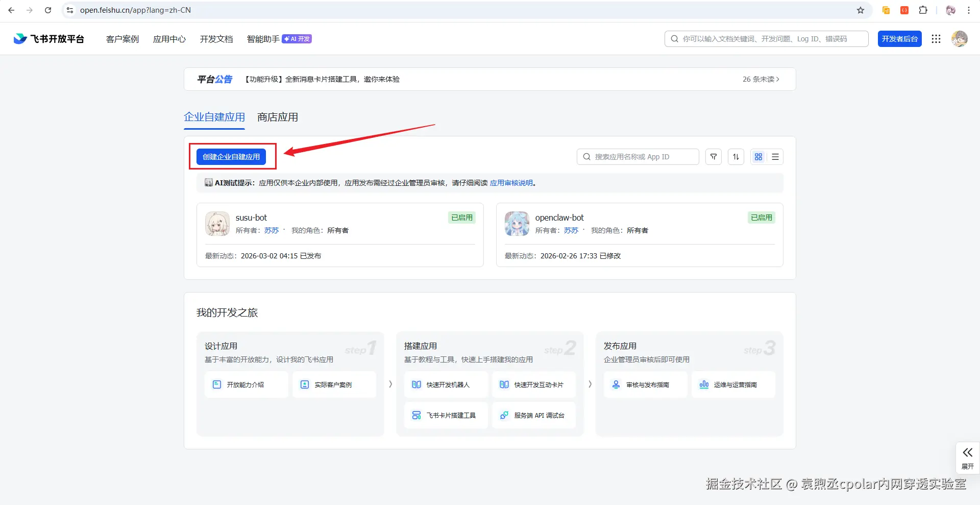
Task: Click the red extension icon in toolbar
Action: (904, 10)
